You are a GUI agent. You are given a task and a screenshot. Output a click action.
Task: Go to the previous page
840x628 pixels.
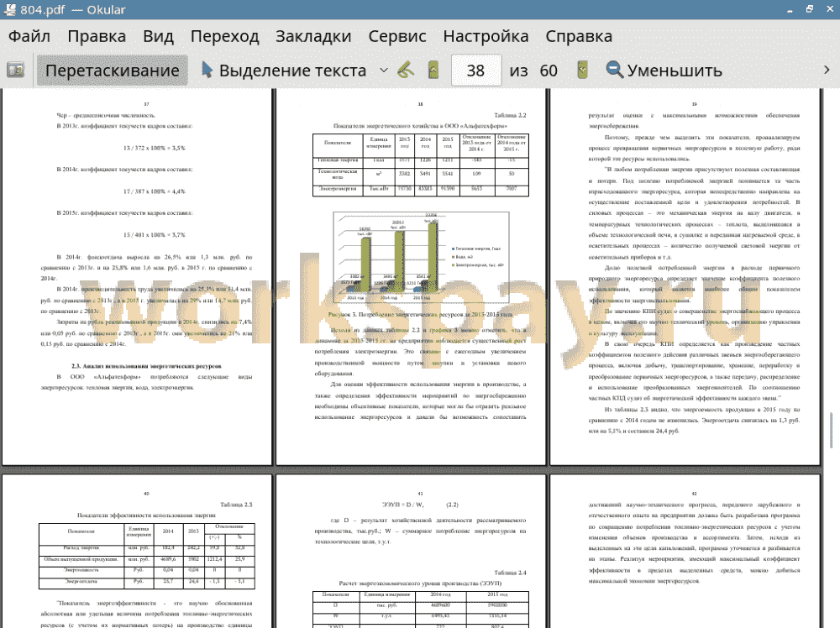click(433, 71)
